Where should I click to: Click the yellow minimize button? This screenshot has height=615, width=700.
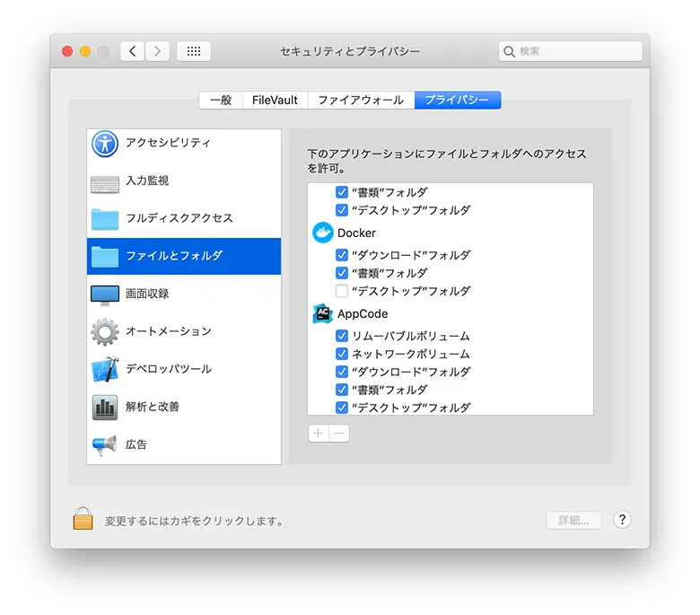[x=85, y=51]
